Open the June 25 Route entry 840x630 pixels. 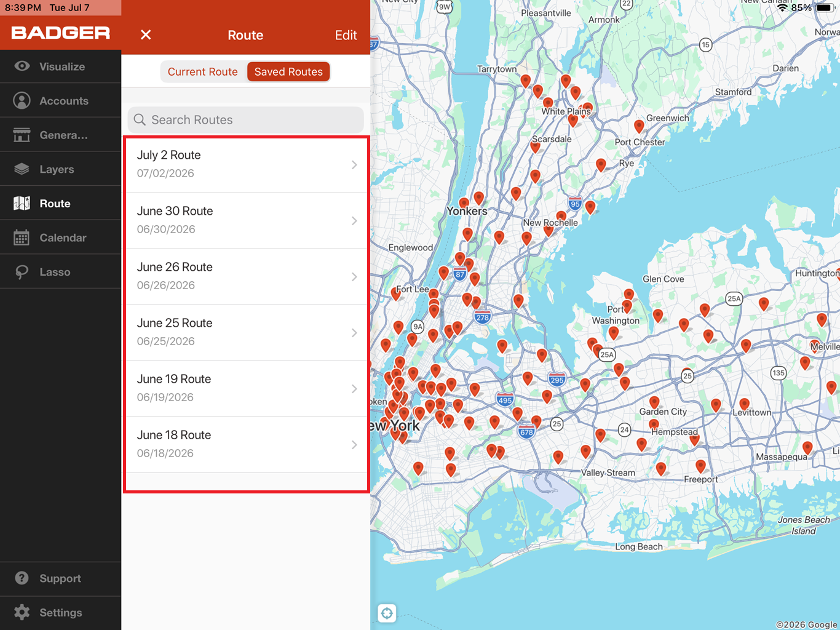pos(246,333)
